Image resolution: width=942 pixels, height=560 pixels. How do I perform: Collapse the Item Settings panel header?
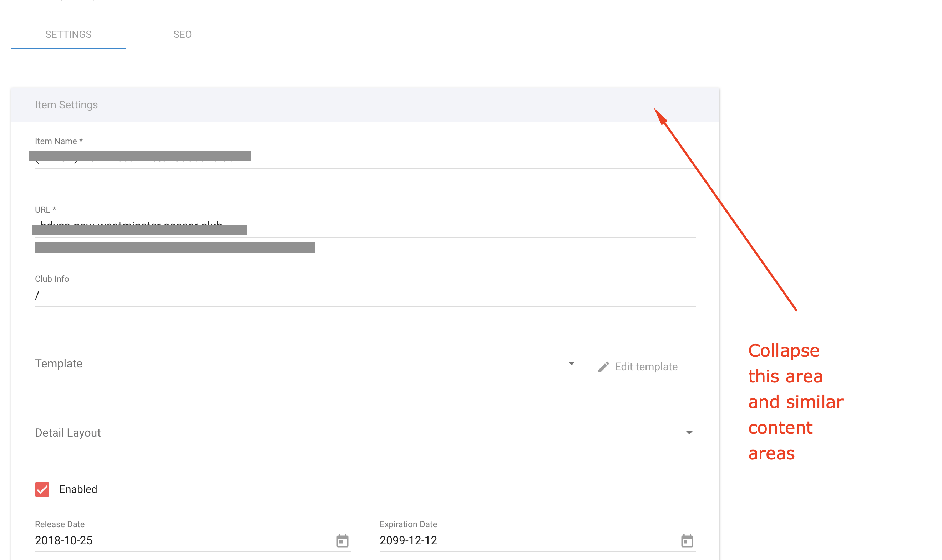[x=365, y=105]
